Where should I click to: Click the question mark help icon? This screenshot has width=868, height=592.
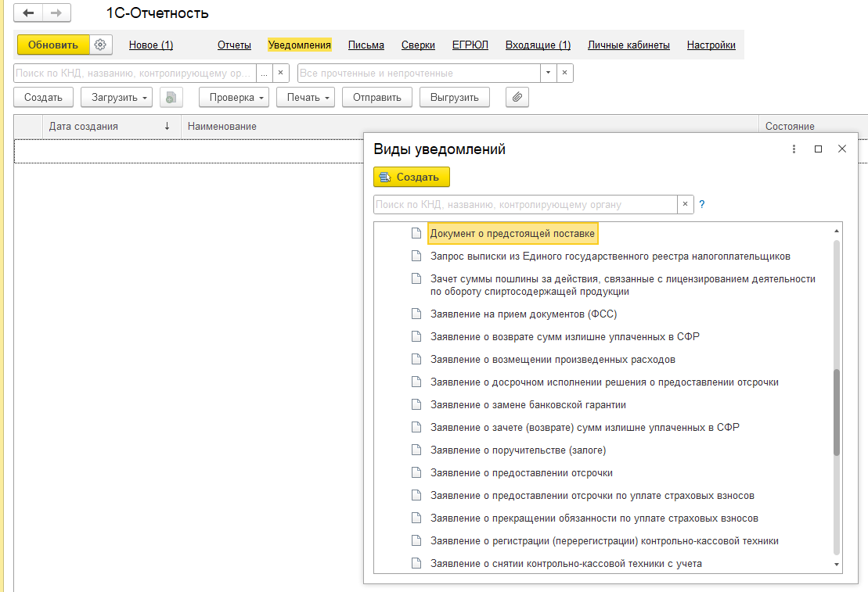coord(702,205)
